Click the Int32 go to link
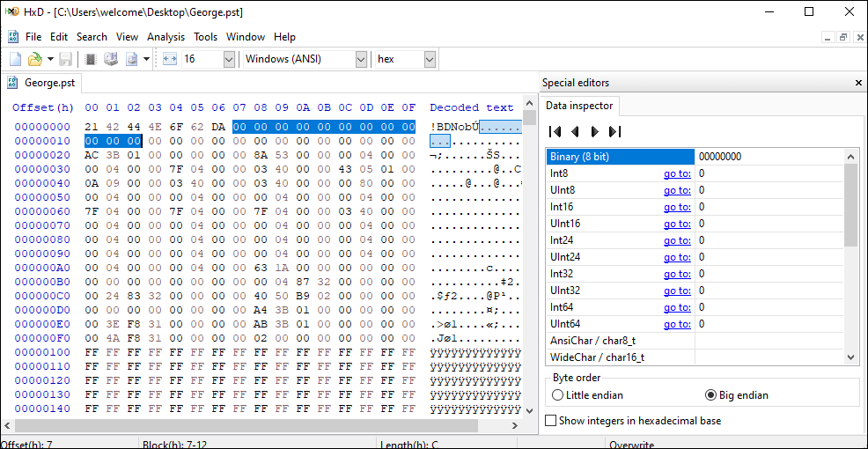868x449 pixels. tap(677, 274)
